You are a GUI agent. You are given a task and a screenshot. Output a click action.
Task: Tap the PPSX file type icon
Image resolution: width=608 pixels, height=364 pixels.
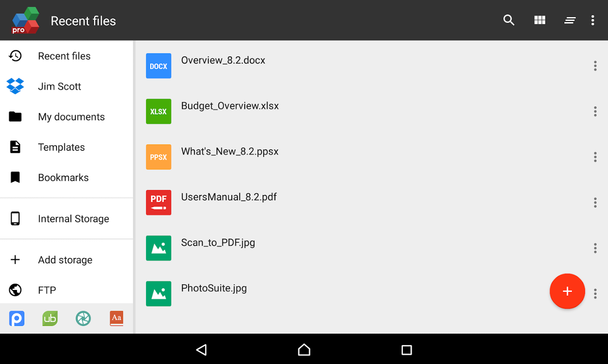click(159, 157)
